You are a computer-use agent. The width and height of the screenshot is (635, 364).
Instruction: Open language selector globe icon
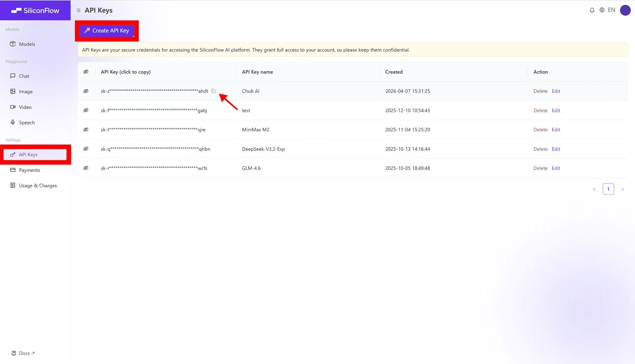click(x=602, y=10)
